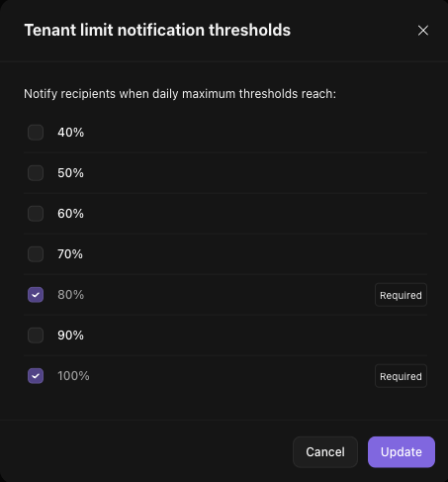Click the checked 100% required checkbox
The height and width of the screenshot is (482, 448).
click(x=36, y=376)
